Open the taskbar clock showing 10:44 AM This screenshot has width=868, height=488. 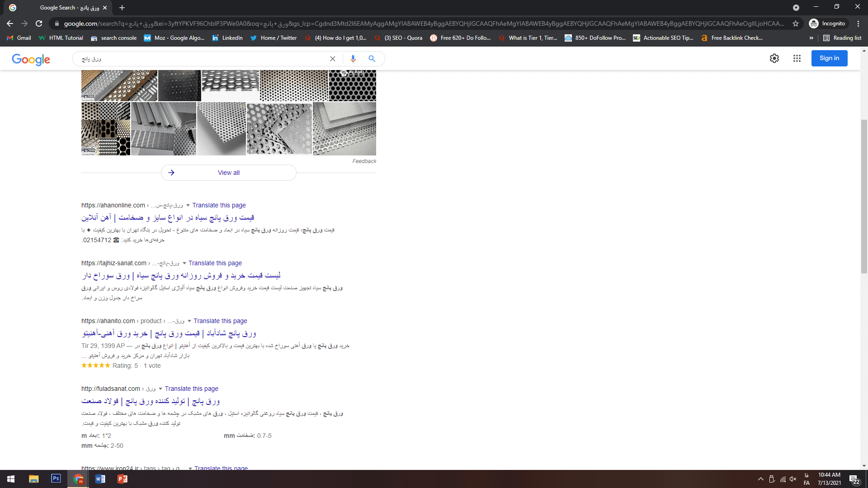click(829, 479)
